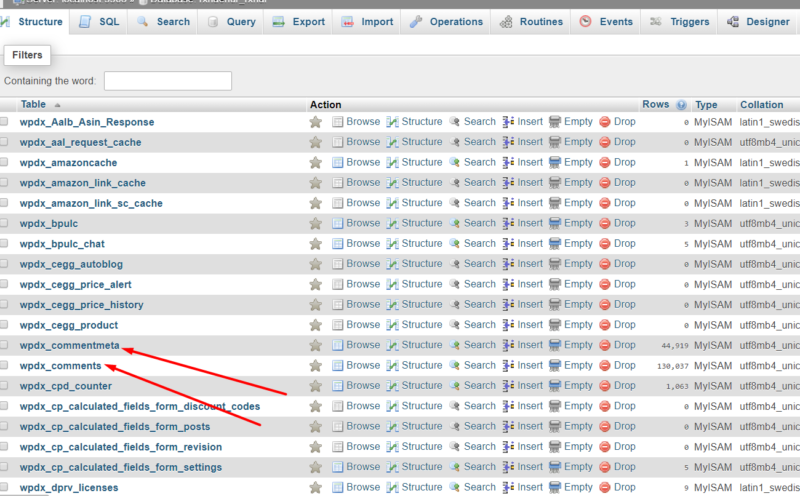Click the Insert icon in wpdx_cpd_counter row
800x496 pixels.
pyautogui.click(x=508, y=386)
